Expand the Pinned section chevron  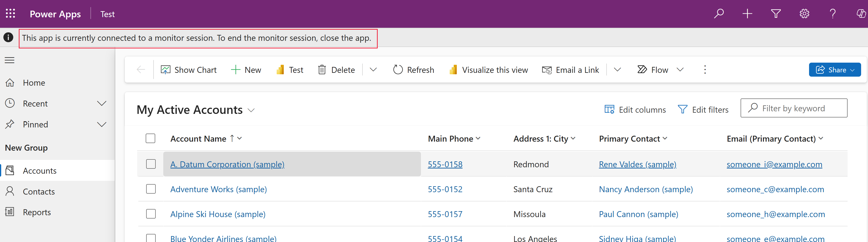(101, 124)
